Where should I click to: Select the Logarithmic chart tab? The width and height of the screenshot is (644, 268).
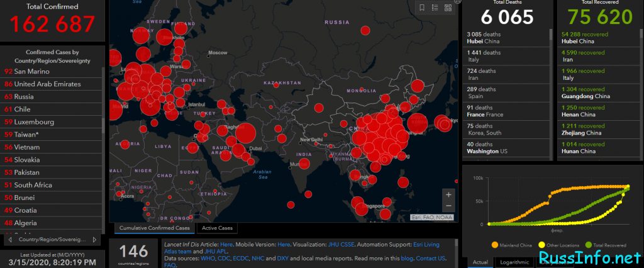point(514,262)
